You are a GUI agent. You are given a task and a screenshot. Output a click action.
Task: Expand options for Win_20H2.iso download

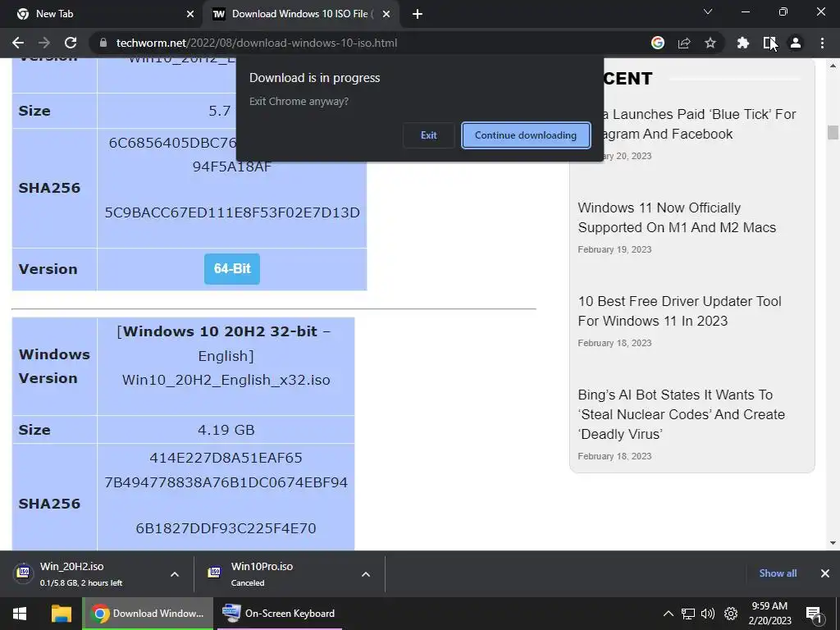[175, 574]
